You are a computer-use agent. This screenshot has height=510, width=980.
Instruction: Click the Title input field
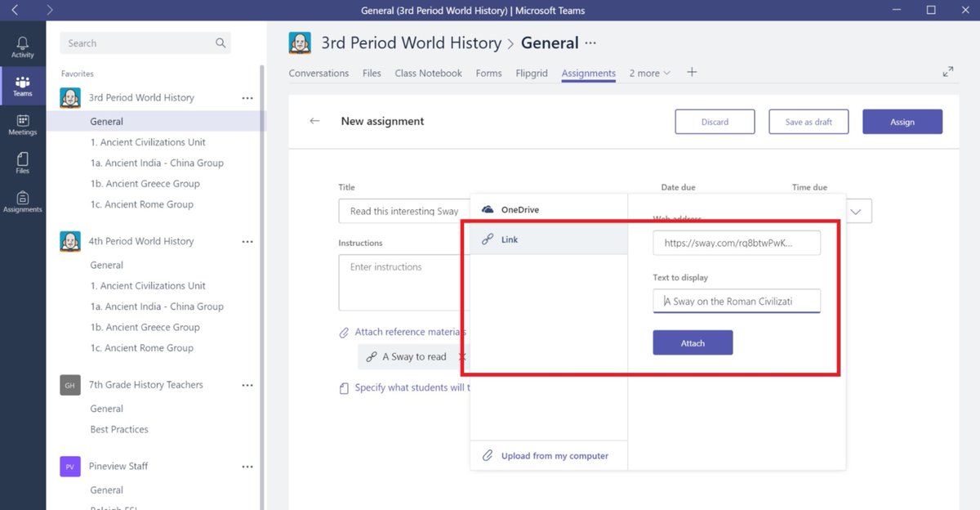point(404,211)
